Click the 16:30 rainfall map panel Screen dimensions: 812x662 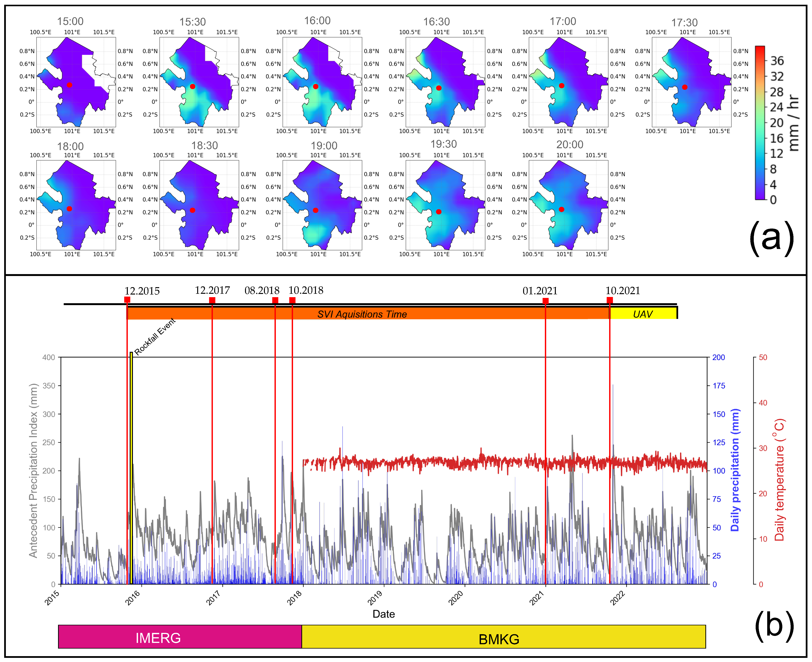[445, 82]
